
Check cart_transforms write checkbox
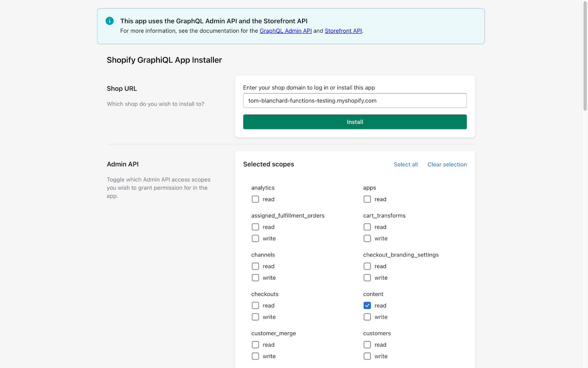pyautogui.click(x=367, y=238)
